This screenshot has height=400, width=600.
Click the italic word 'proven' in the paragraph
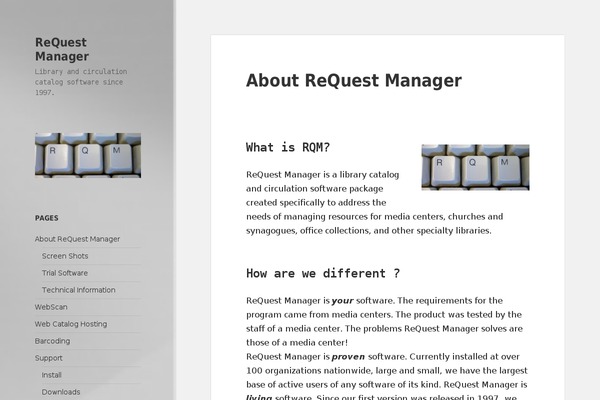[x=348, y=357]
